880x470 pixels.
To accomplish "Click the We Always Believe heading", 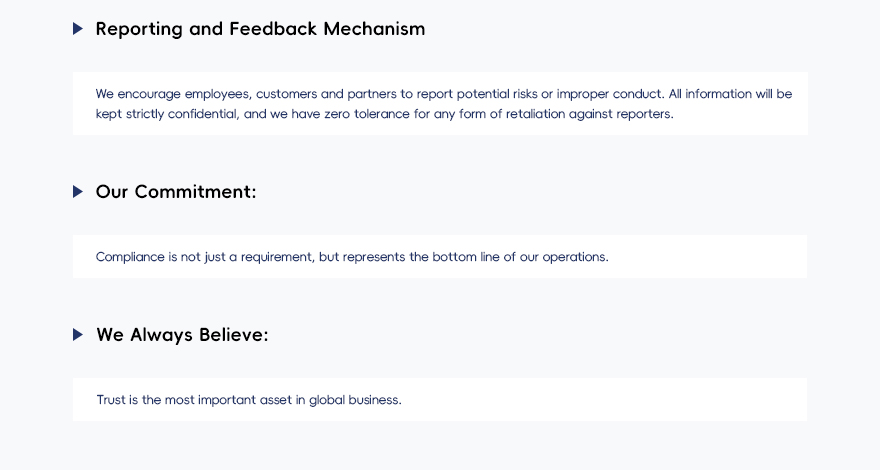I will [x=182, y=335].
